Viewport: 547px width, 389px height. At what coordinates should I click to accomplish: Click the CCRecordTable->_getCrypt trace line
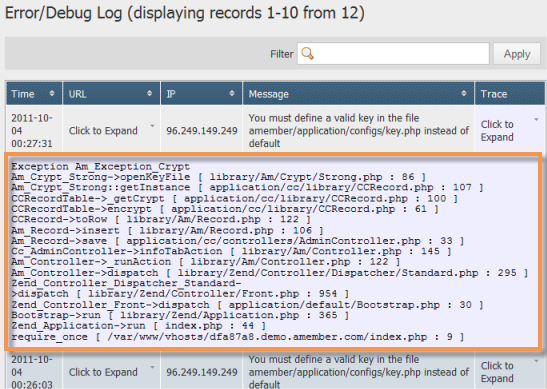pos(234,198)
